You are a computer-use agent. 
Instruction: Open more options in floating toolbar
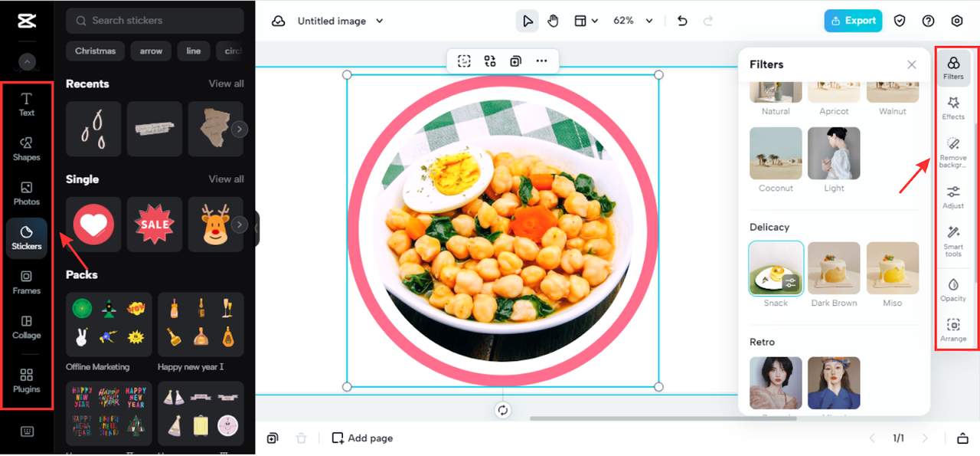(541, 61)
